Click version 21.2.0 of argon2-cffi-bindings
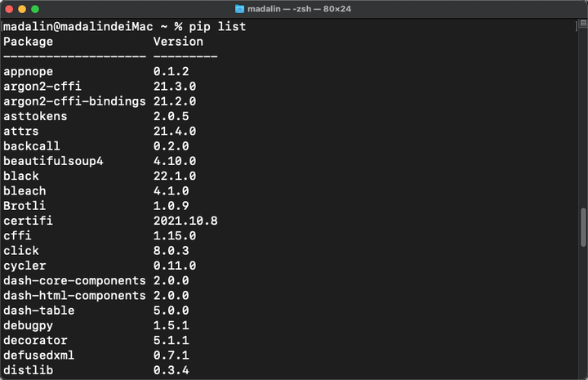The width and height of the screenshot is (588, 380). [x=175, y=101]
